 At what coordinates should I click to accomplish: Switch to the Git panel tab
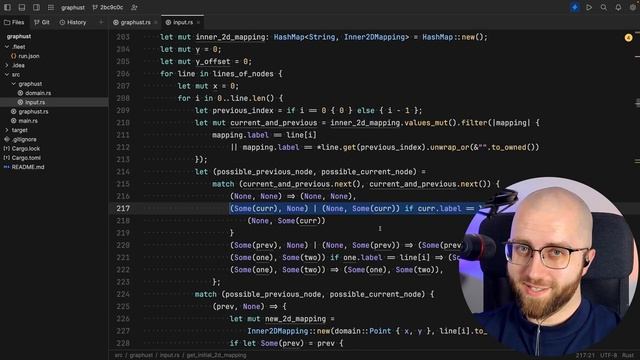(x=42, y=22)
